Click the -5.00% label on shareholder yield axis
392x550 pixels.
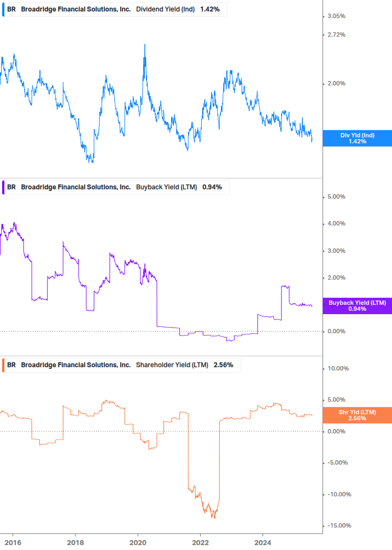(337, 462)
